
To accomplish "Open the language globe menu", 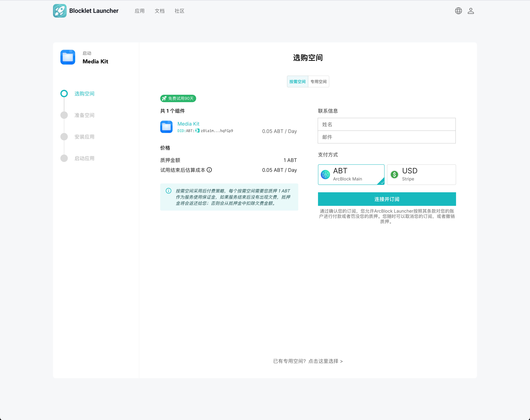I will click(458, 11).
